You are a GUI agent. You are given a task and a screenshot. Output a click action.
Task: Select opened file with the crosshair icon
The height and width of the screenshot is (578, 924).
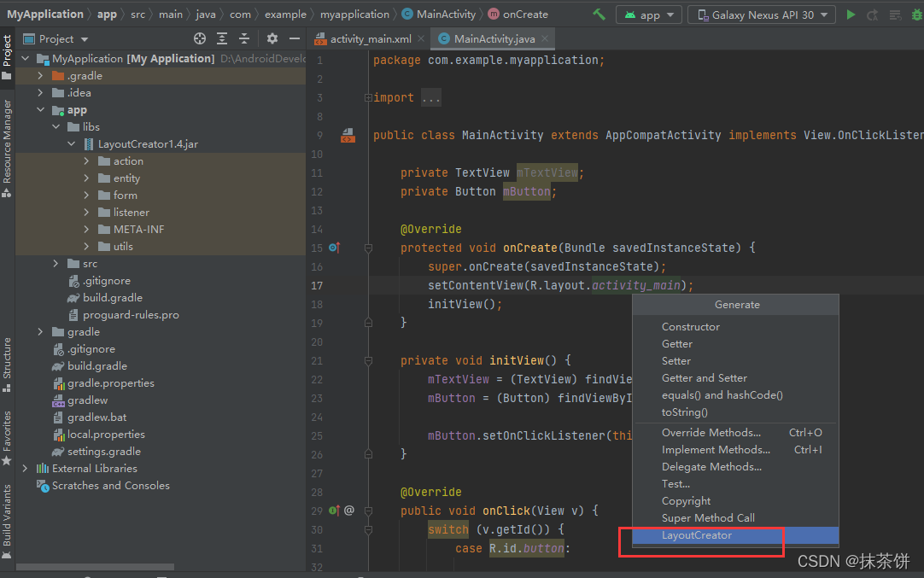point(200,38)
